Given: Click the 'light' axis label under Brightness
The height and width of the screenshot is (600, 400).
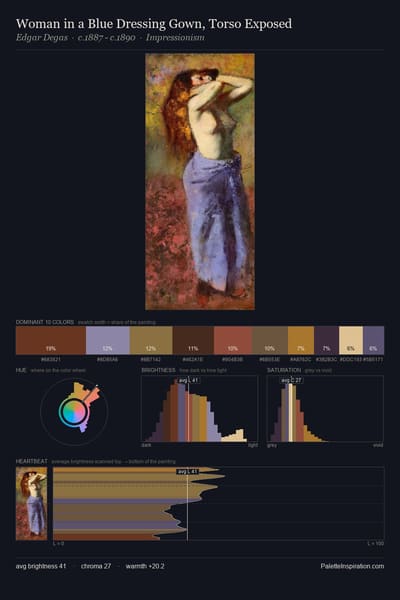Looking at the screenshot, I should 253,445.
